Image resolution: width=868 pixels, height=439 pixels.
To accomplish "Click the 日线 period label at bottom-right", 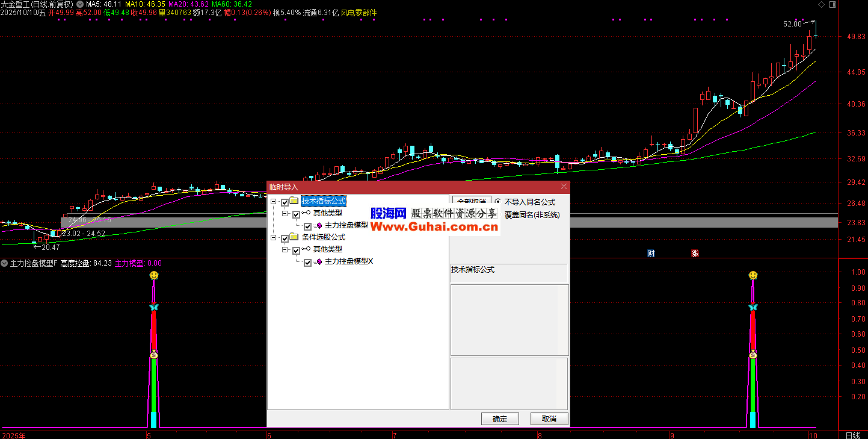I will (852, 435).
